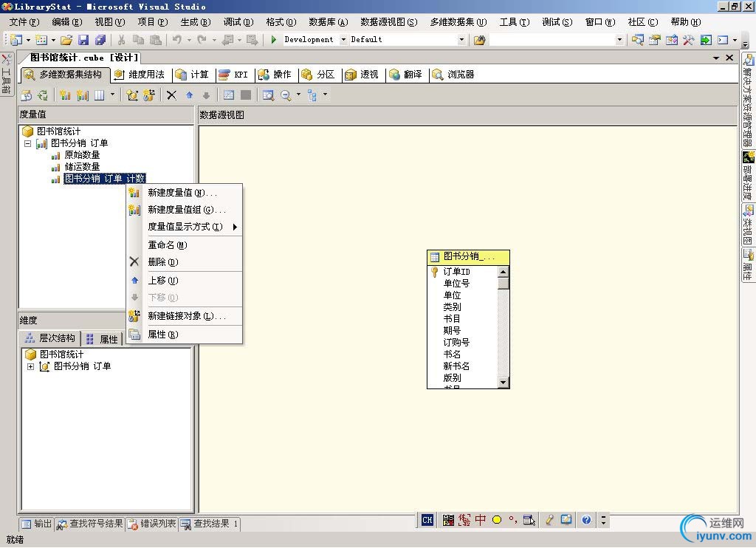The image size is (756, 548).
Task: Click the New Measure Group toolbar icon
Action: (83, 95)
